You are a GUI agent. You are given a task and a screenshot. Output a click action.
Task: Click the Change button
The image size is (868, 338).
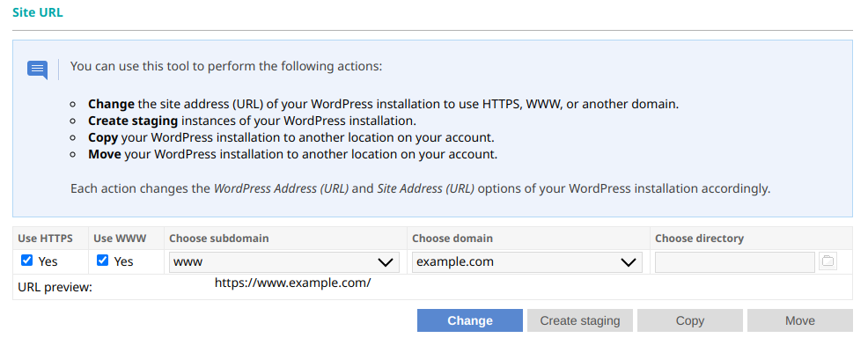coord(470,321)
